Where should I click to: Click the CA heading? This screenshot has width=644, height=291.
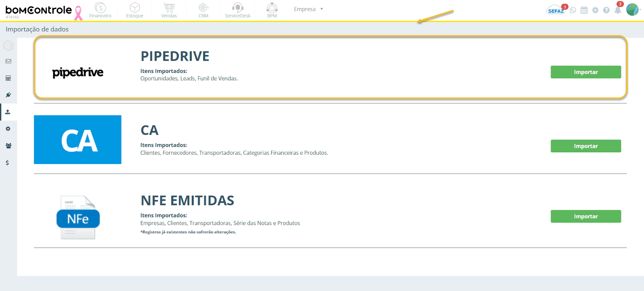(x=149, y=130)
